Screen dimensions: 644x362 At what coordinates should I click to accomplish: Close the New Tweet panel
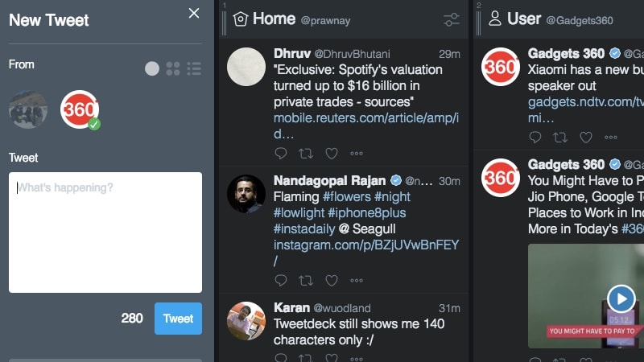[x=194, y=13]
